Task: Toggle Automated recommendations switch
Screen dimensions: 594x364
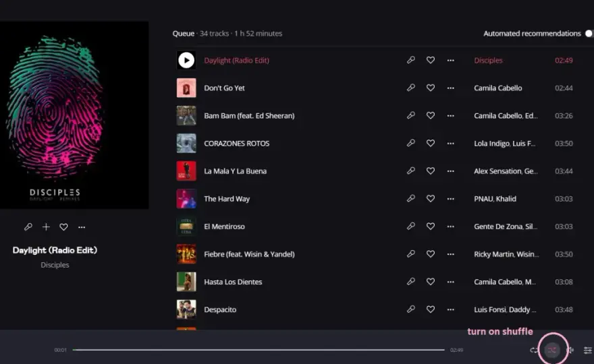Action: 589,34
